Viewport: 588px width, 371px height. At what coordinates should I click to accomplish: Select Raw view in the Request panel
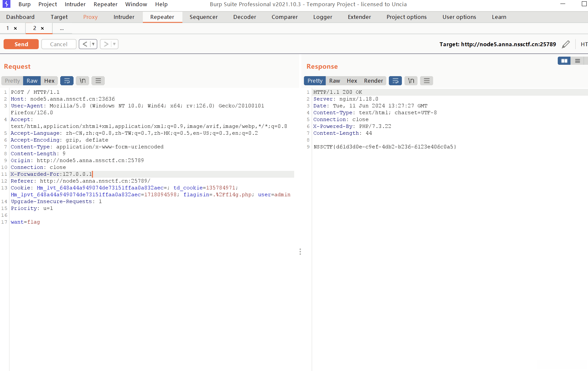32,81
